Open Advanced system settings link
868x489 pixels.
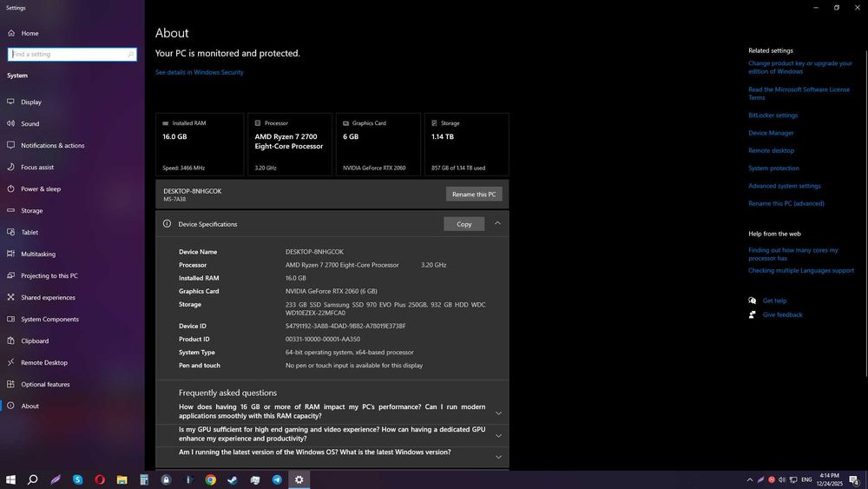pyautogui.click(x=785, y=186)
